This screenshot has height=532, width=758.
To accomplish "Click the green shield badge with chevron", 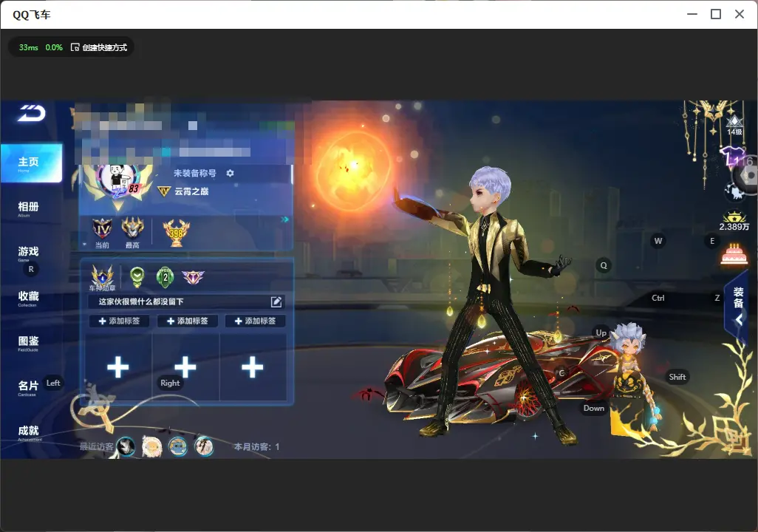I will 137,276.
